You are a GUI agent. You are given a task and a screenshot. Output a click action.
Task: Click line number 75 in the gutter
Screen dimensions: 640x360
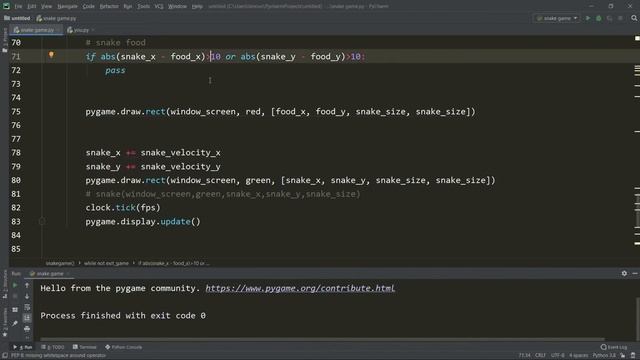pos(16,111)
